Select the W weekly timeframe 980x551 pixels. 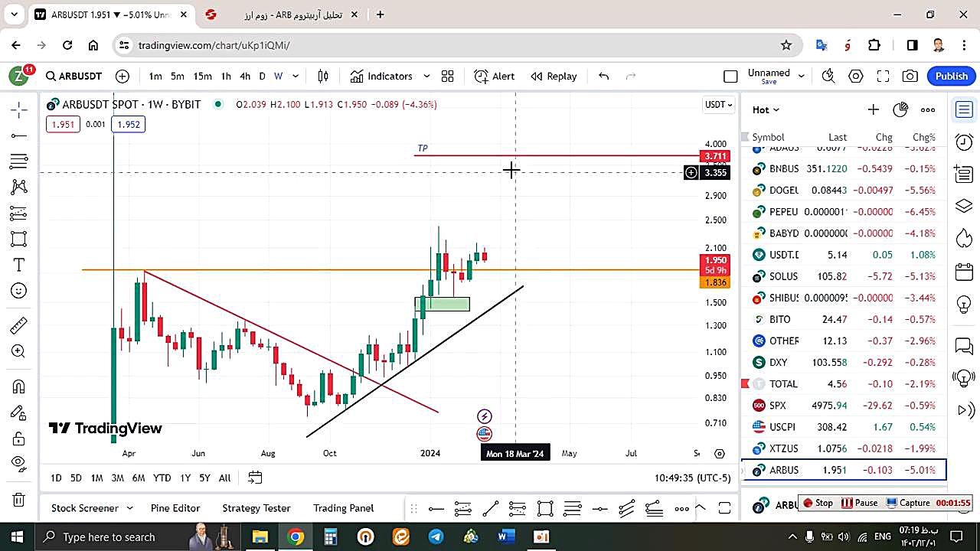[x=278, y=76]
